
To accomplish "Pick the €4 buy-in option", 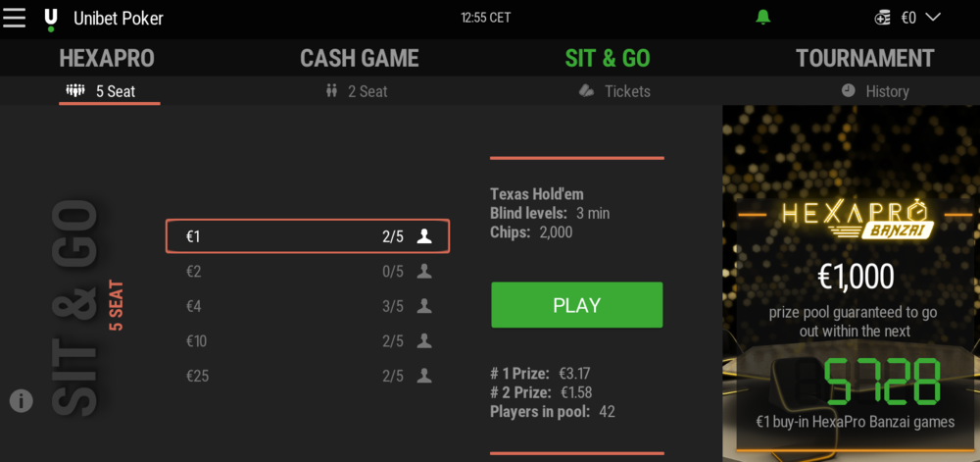I will coord(307,306).
